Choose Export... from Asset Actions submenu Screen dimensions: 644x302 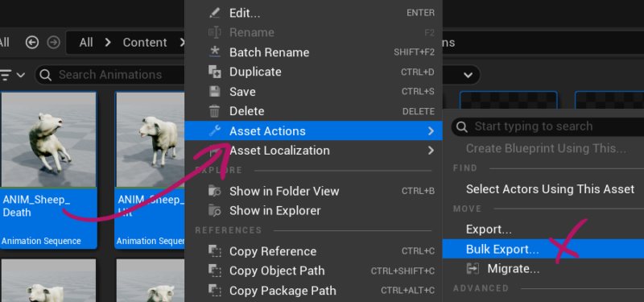pos(489,230)
